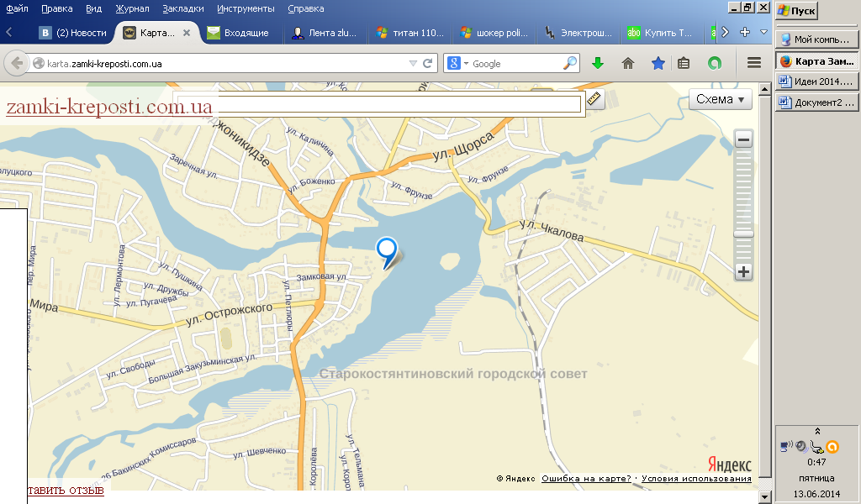Click the ул. Острожского street label
The image size is (861, 504).
coord(229,314)
